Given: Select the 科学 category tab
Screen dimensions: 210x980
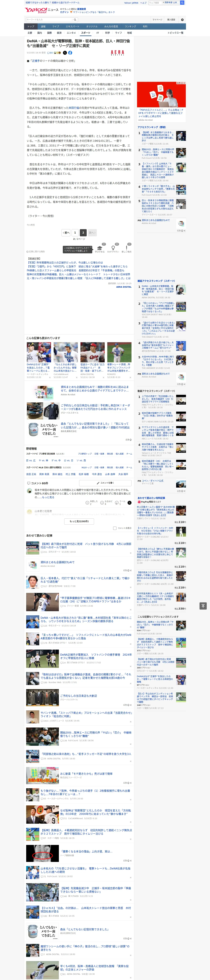Looking at the screenshot, I should click(x=107, y=33).
